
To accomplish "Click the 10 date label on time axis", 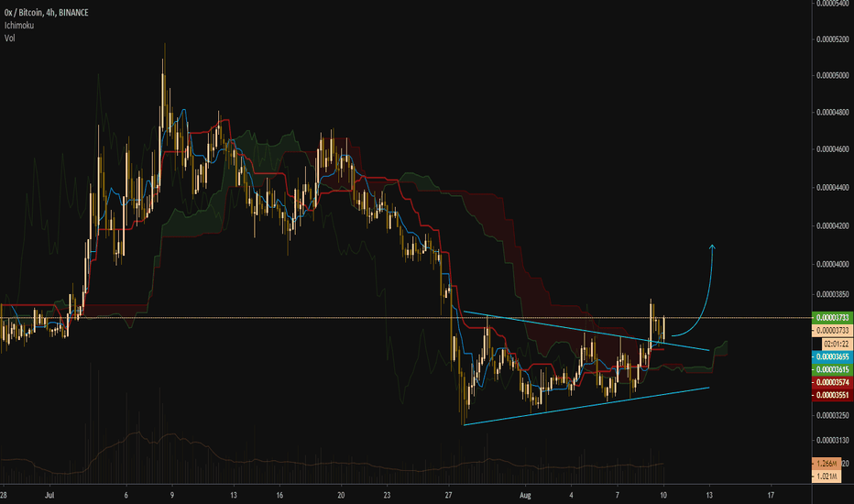I will click(x=663, y=495).
